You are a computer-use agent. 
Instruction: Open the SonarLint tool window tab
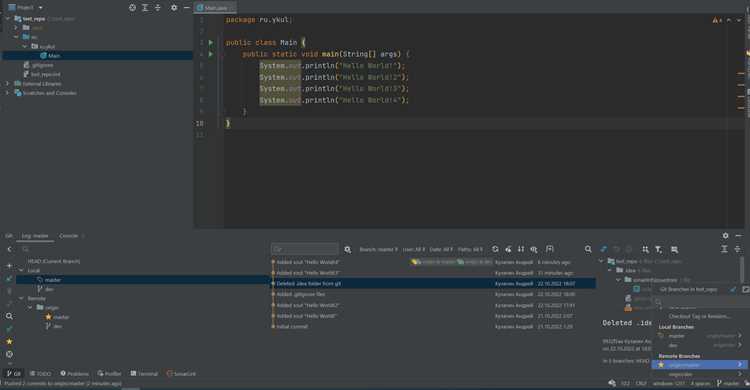pyautogui.click(x=181, y=374)
